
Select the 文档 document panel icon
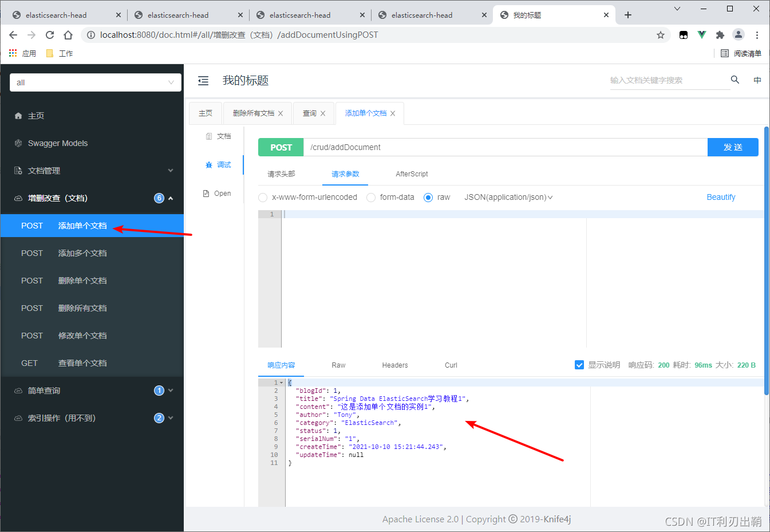[219, 136]
